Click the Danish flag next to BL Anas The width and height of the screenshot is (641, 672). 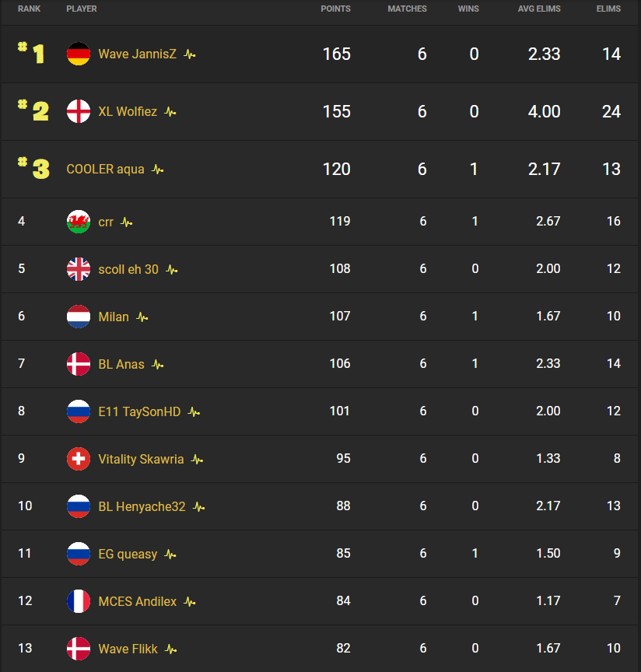tap(79, 364)
